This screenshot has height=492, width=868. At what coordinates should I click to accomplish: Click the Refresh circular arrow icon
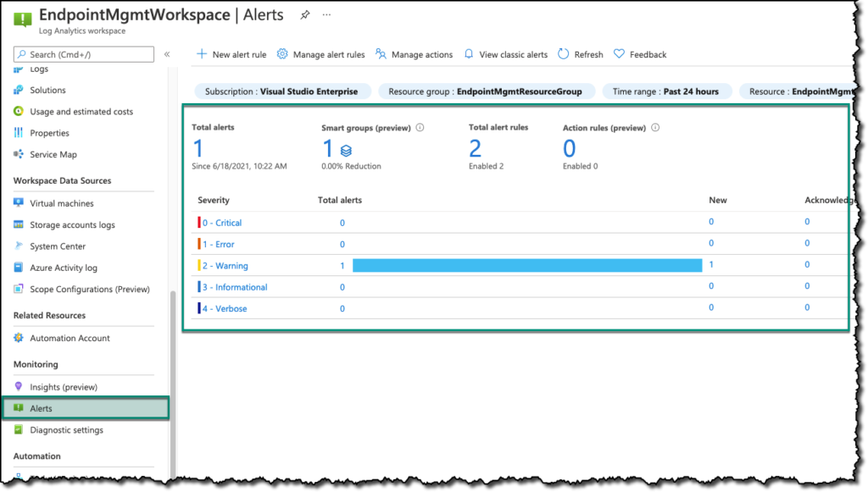coord(563,53)
